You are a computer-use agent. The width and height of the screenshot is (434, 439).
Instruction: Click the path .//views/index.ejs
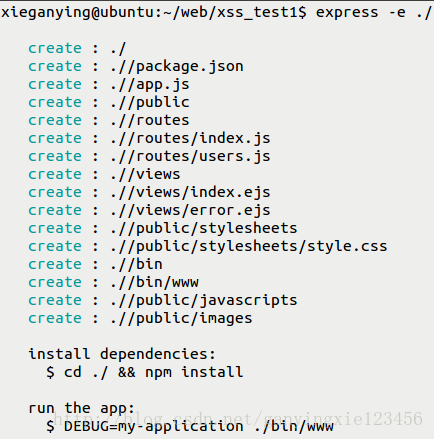click(x=190, y=192)
